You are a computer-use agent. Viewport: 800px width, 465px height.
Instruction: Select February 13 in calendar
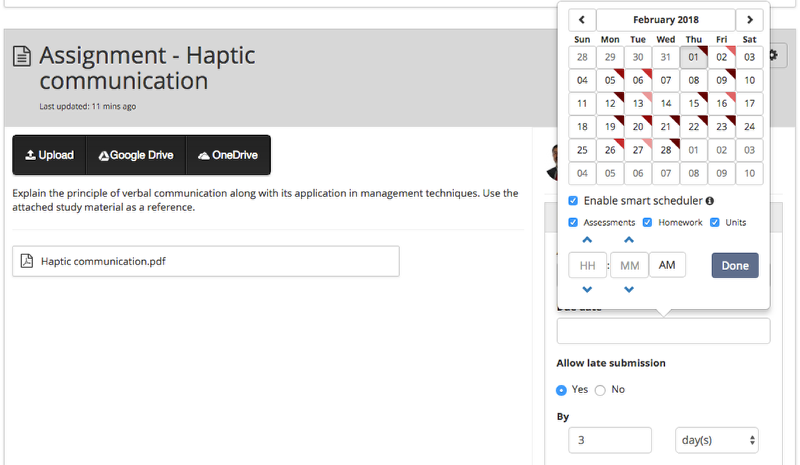tap(638, 104)
